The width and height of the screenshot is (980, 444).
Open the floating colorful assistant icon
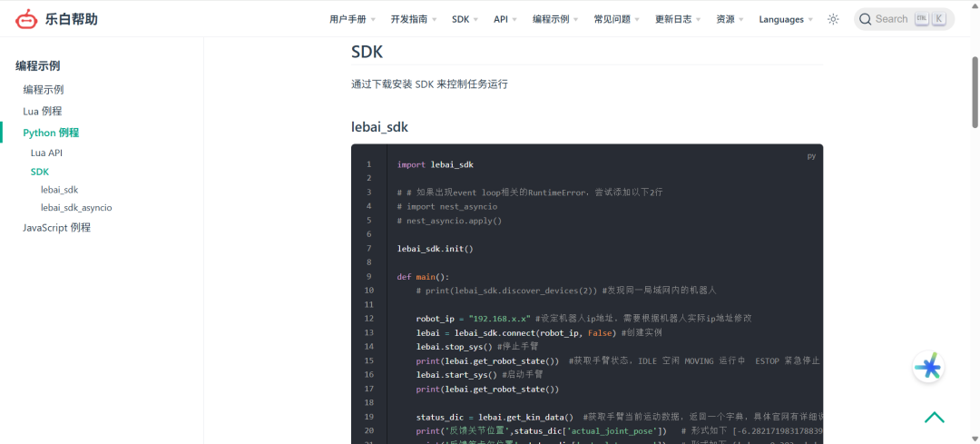[x=927, y=367]
